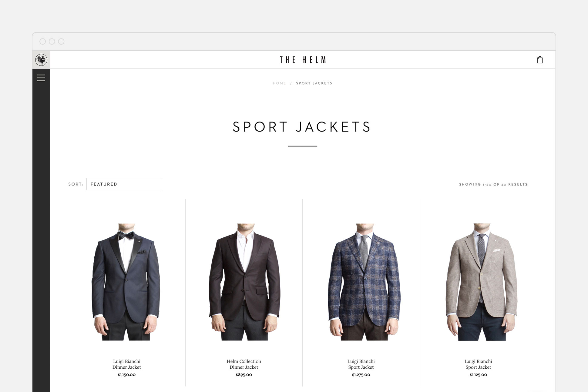Click the $895.00 price label

point(244,375)
